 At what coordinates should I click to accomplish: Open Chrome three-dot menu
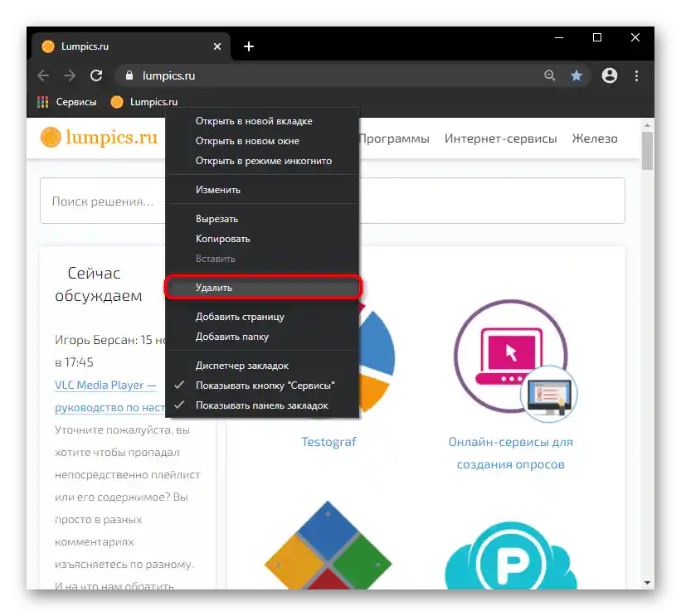point(636,76)
